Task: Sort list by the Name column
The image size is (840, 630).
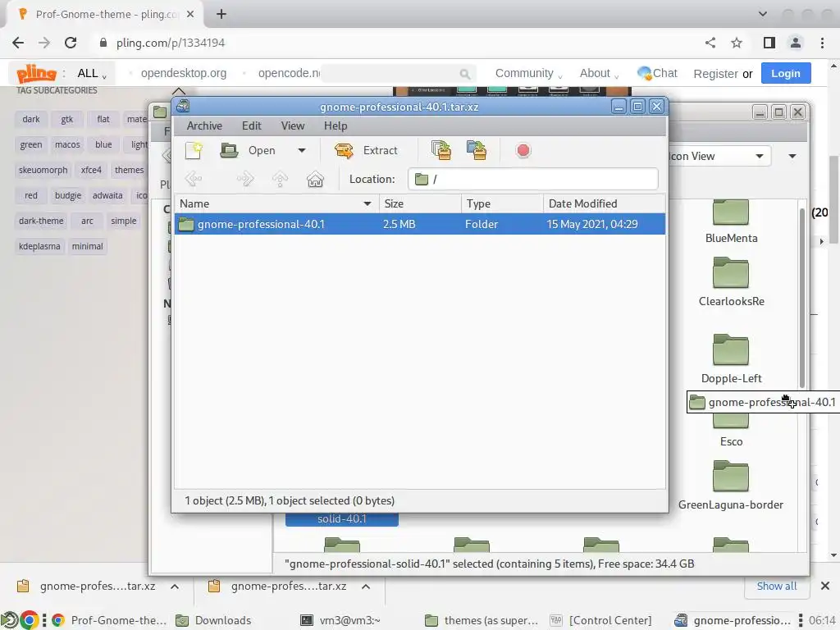Action: click(276, 203)
